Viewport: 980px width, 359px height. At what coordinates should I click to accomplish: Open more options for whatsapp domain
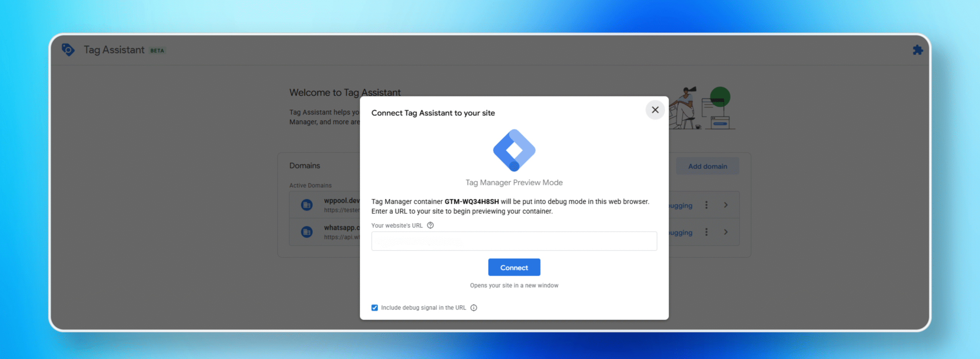706,232
